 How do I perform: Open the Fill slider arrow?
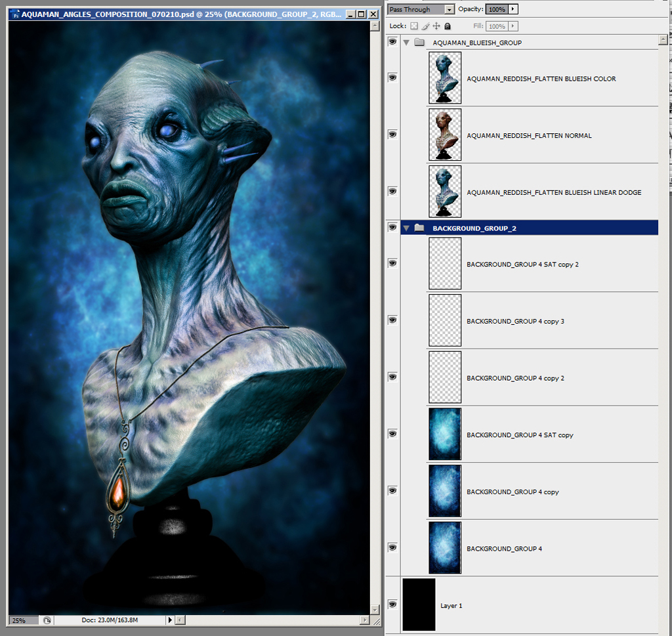513,26
